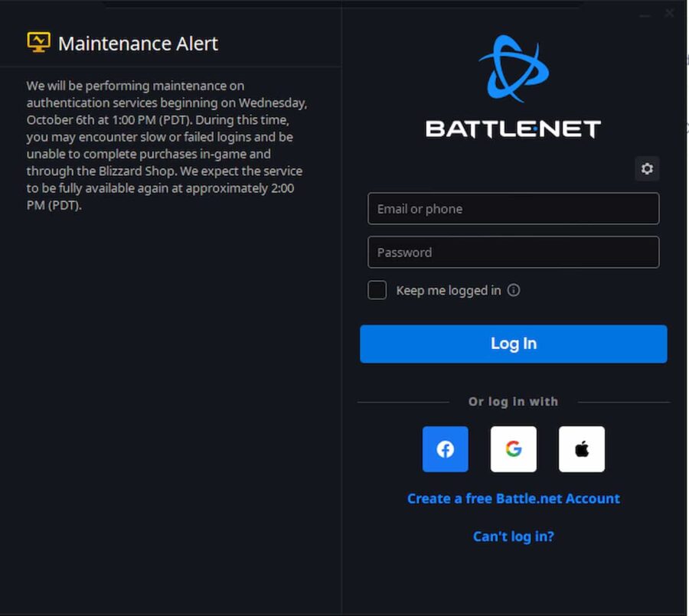The image size is (689, 616).
Task: Click the Or log in with label
Action: click(513, 402)
